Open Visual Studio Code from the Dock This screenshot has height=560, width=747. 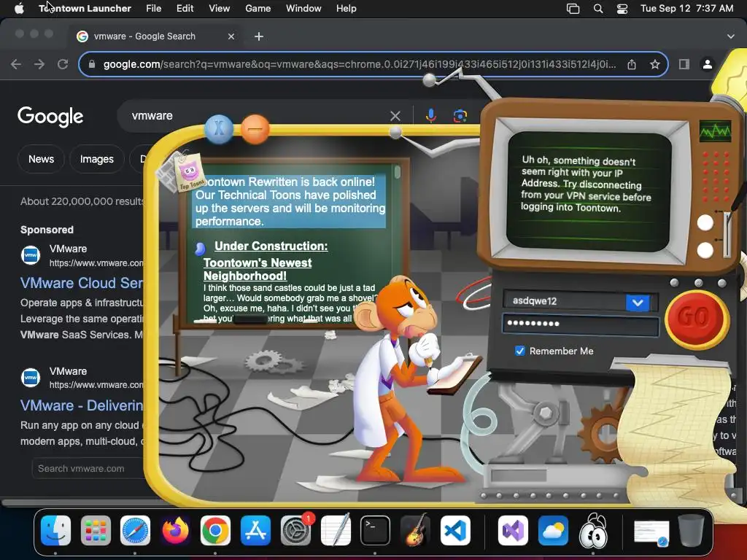pyautogui.click(x=455, y=531)
